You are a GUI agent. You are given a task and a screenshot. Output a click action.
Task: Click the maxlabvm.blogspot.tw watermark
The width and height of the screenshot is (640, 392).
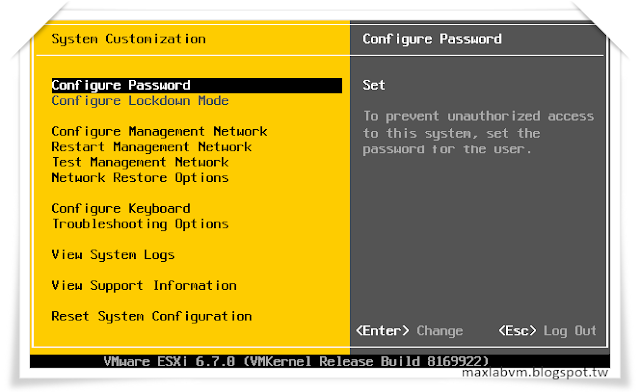tap(535, 373)
